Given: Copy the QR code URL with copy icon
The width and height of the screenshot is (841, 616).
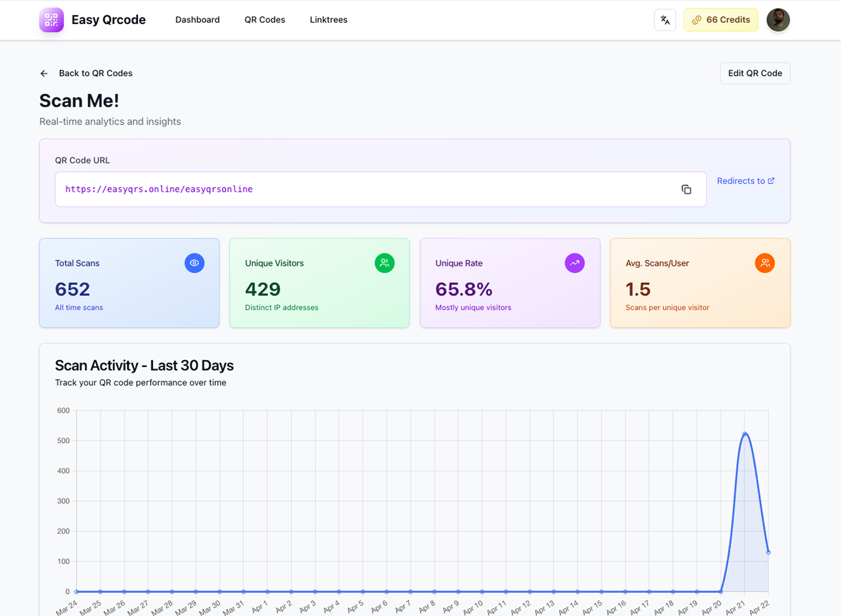Looking at the screenshot, I should pyautogui.click(x=686, y=189).
